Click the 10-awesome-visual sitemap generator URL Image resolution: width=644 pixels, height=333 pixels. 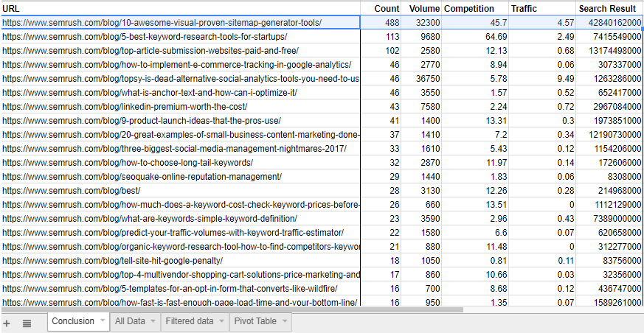coord(162,23)
